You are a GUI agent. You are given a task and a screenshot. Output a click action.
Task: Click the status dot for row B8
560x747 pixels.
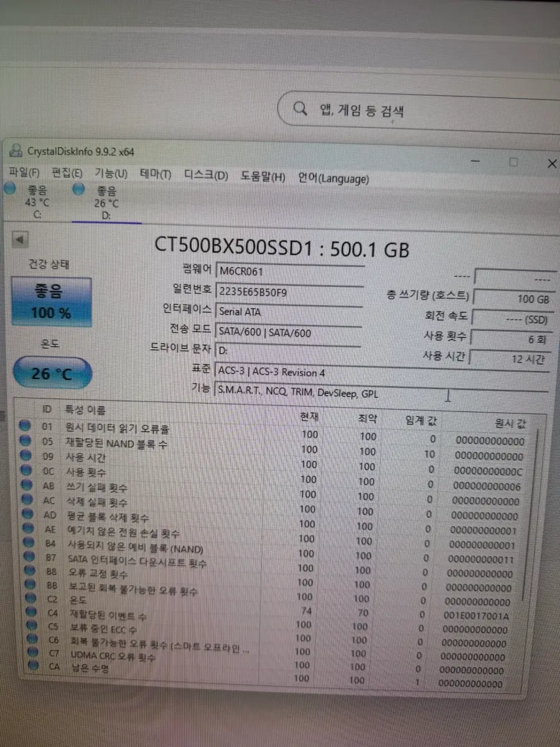[30, 571]
